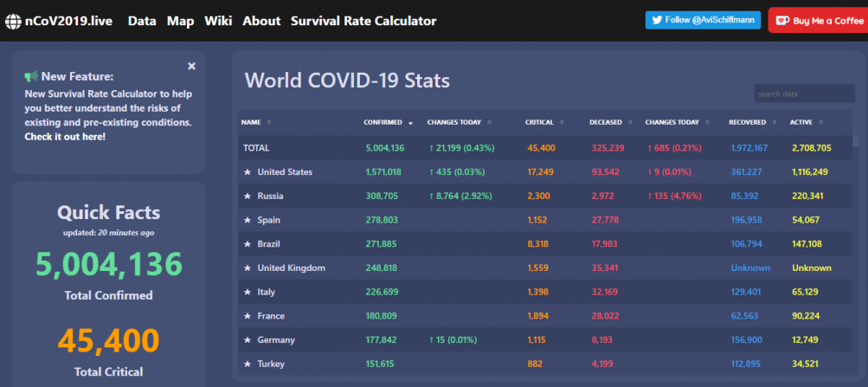Open the About page
The image size is (868, 387).
pyautogui.click(x=262, y=21)
